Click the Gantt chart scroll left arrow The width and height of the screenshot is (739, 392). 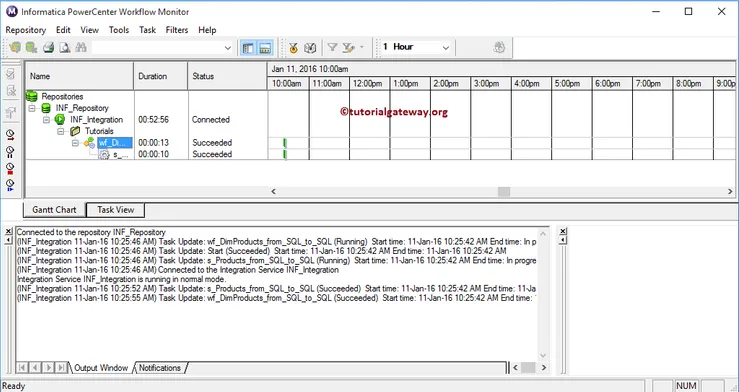[x=273, y=191]
